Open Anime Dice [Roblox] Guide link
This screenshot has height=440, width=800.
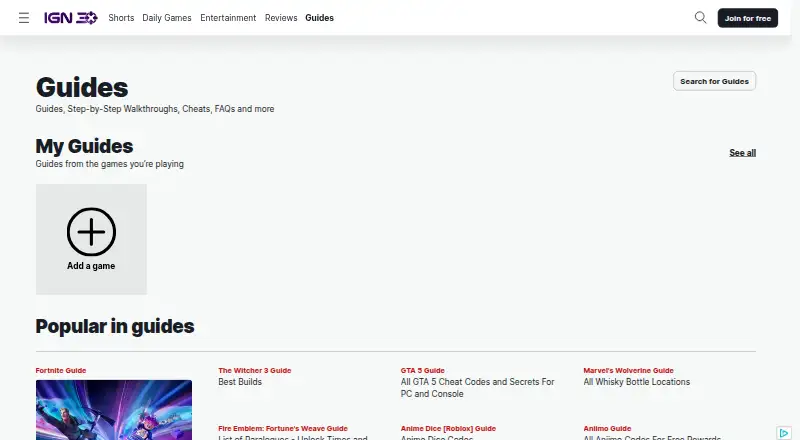(448, 429)
